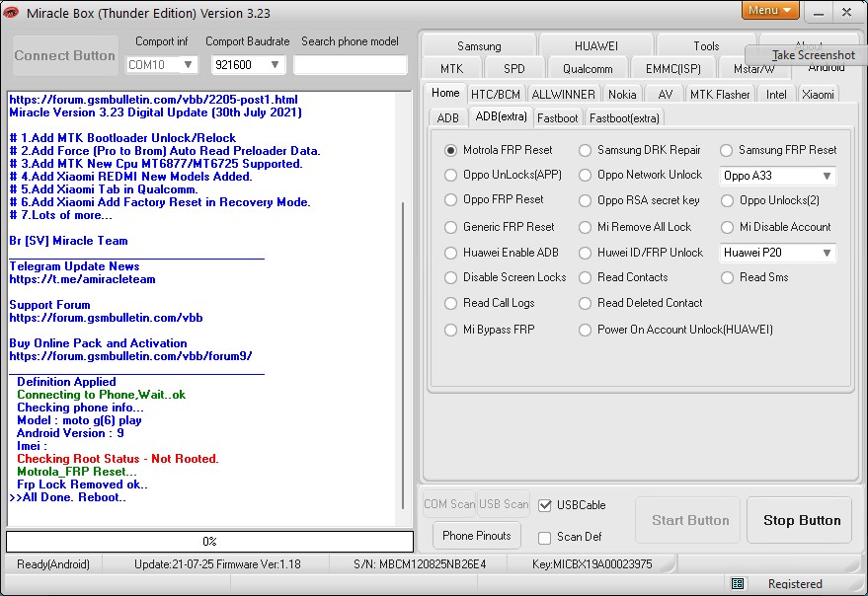The height and width of the screenshot is (596, 868).
Task: Switch to the HUAWEI tab
Action: click(596, 46)
